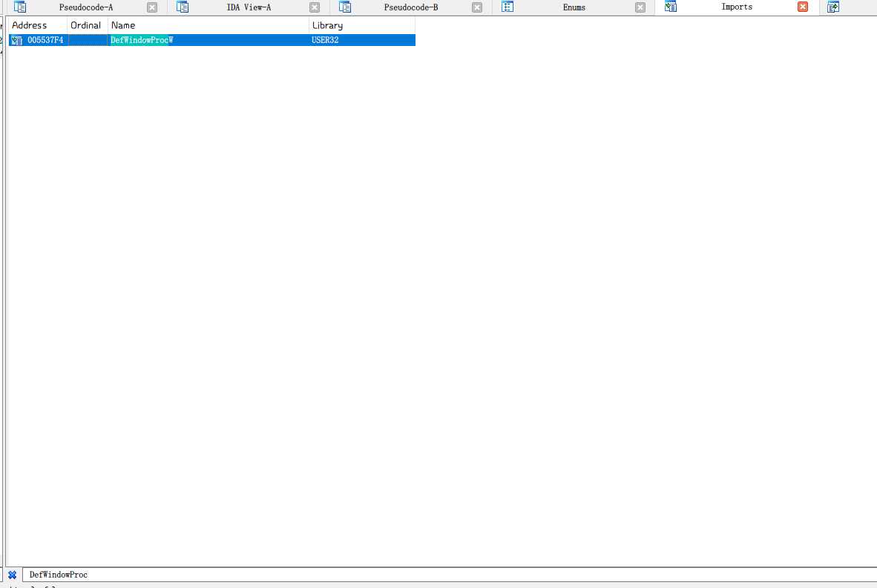877x588 pixels.
Task: Click the IDA View-A tab icon
Action: tap(183, 7)
